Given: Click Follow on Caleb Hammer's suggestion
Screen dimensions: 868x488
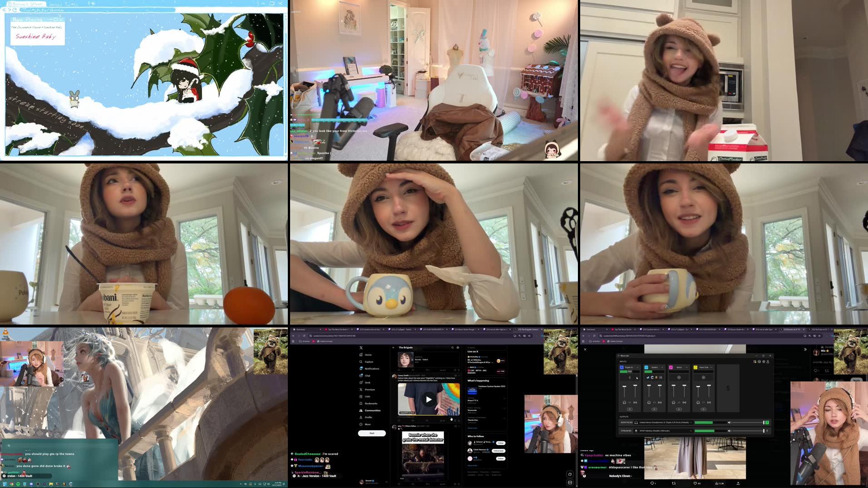Looking at the screenshot, I should [498, 451].
